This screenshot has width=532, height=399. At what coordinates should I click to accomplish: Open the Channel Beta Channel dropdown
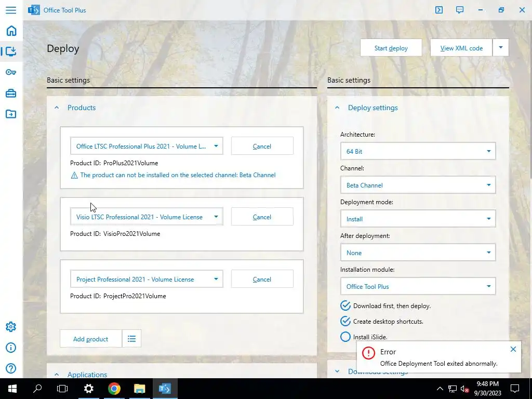pos(418,185)
